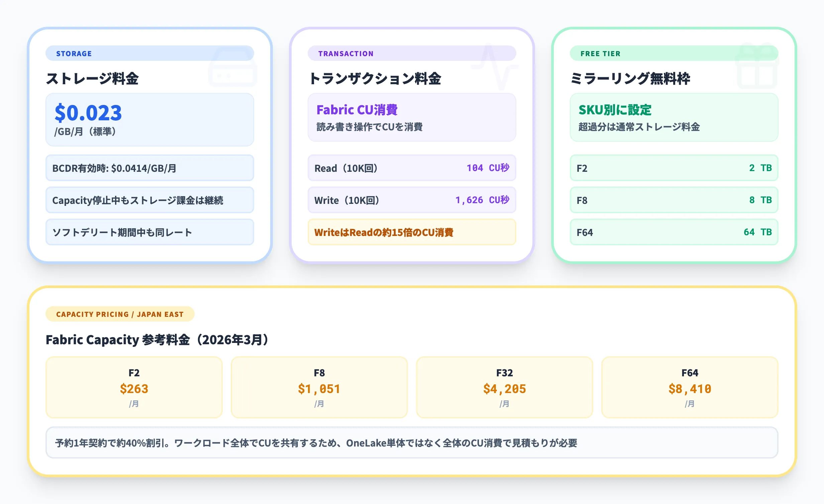Click the FREE TIER badge
The height and width of the screenshot is (504, 824).
point(601,53)
